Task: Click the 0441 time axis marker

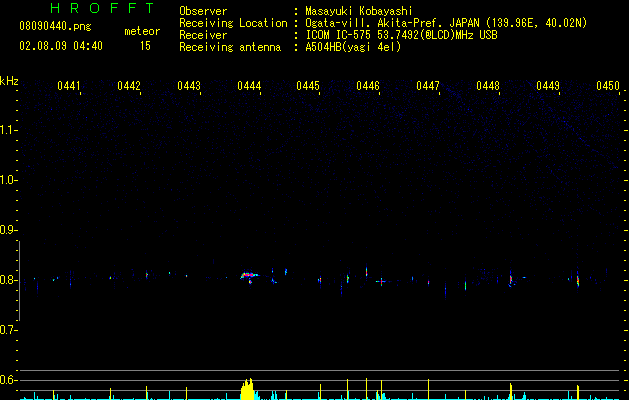Action: pos(69,86)
